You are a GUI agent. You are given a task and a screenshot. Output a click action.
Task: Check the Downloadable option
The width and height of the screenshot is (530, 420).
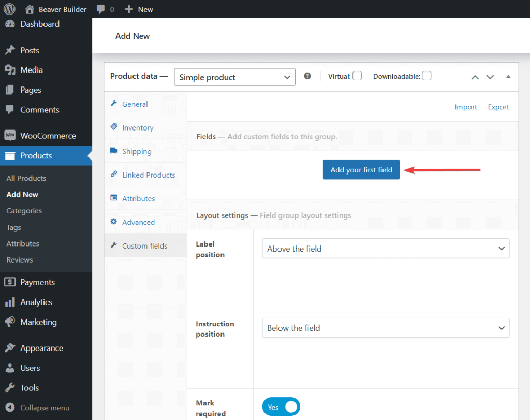pos(426,75)
